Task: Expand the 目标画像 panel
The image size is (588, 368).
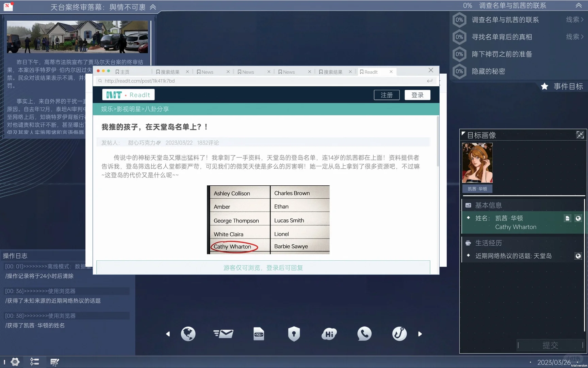Action: tap(580, 135)
